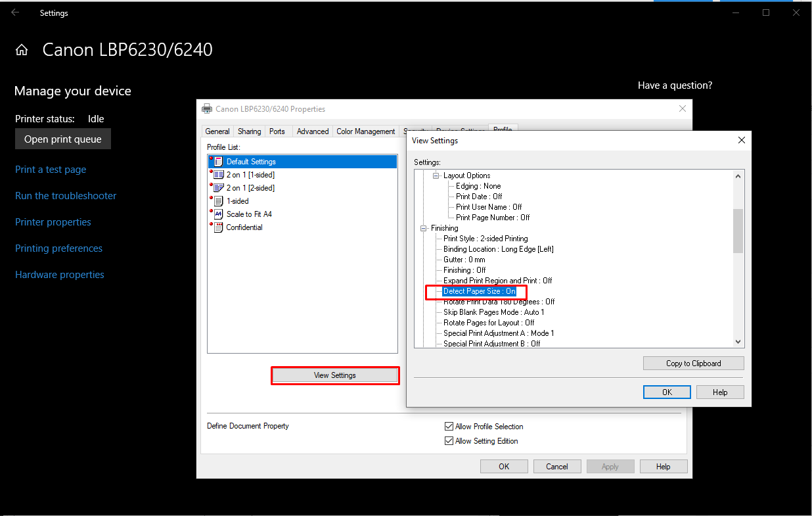Close the View Settings dialog with X

[x=742, y=140]
